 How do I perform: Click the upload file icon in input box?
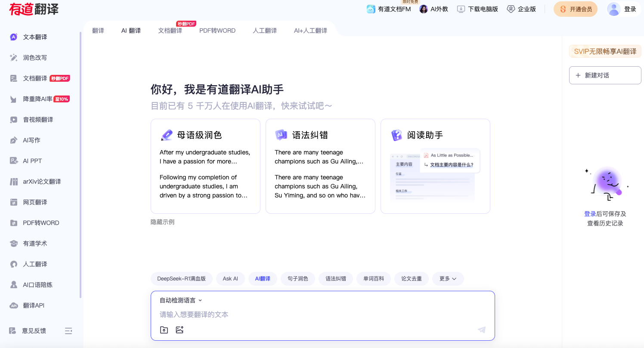point(164,330)
